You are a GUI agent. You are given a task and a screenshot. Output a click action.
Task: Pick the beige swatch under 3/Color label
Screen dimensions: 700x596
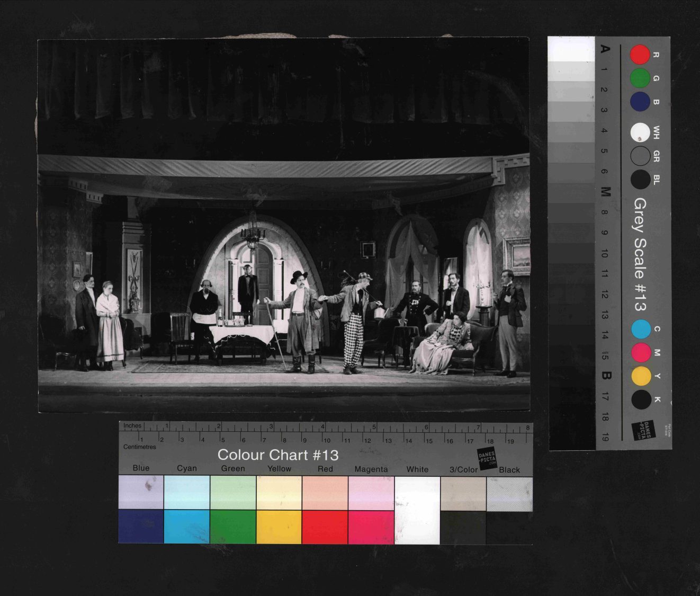pyautogui.click(x=463, y=493)
